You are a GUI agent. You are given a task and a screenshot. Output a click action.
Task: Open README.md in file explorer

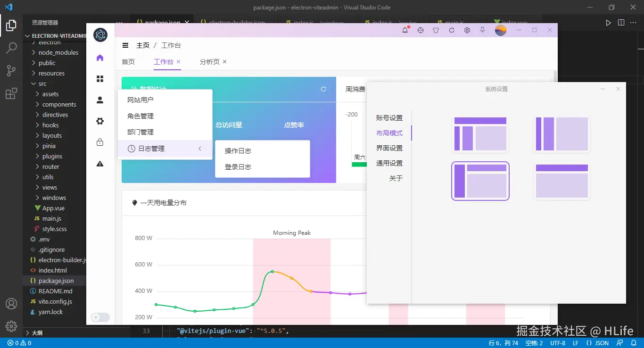pyautogui.click(x=55, y=291)
